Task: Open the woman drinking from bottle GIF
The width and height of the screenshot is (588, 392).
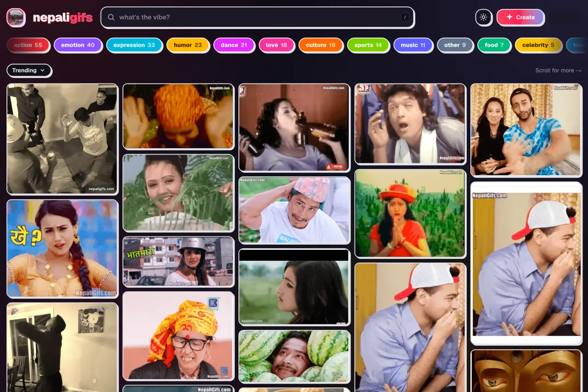Action: tap(294, 128)
